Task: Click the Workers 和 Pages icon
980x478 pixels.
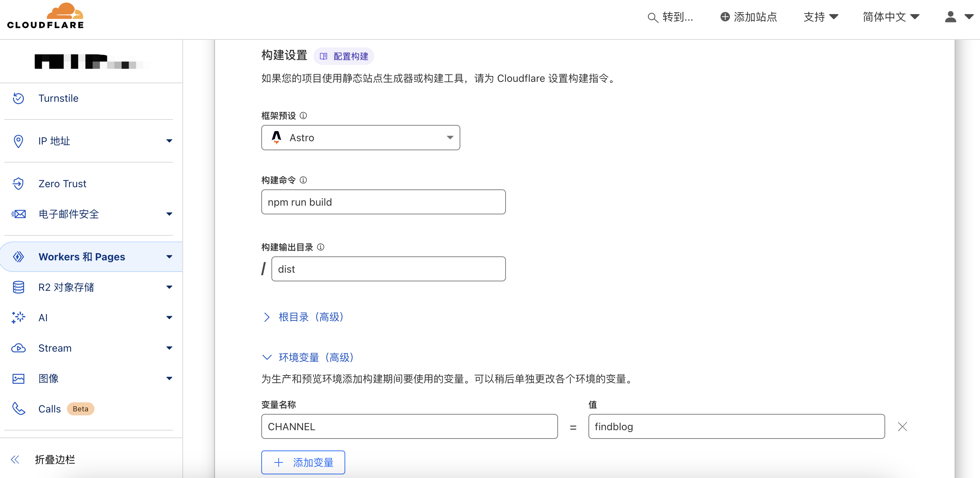Action: [18, 256]
